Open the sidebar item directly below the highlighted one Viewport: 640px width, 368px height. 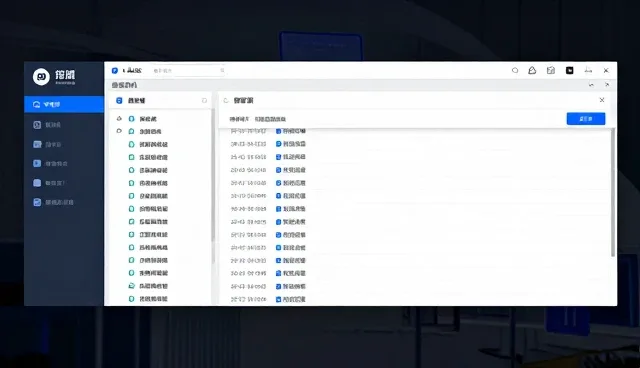coord(64,125)
